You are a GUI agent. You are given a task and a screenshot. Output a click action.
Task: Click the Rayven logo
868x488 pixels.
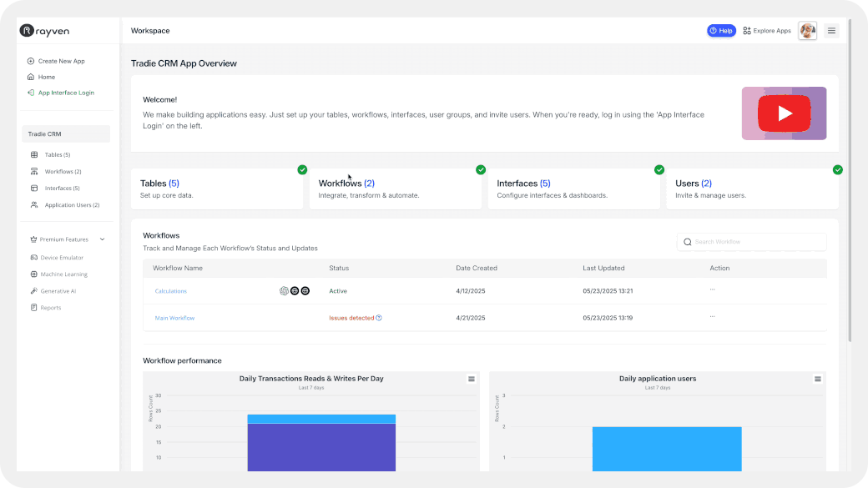click(x=45, y=31)
